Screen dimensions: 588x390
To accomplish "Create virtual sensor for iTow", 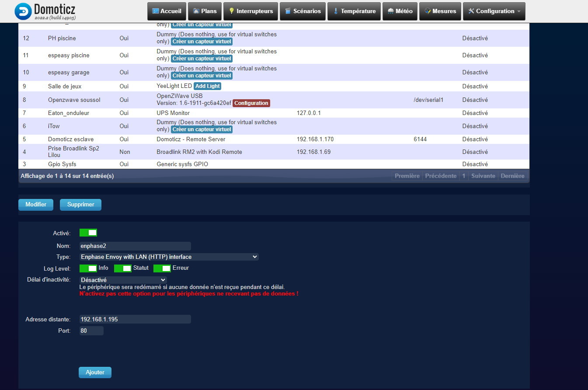I will [x=202, y=129].
